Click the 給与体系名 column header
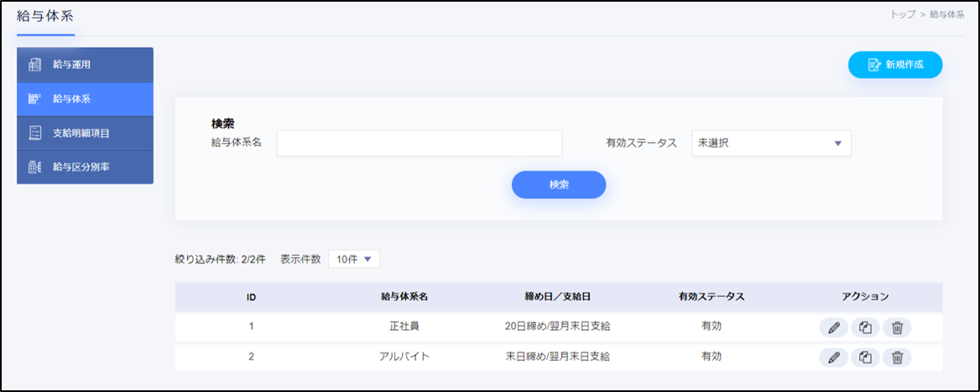980x392 pixels. coord(404,296)
